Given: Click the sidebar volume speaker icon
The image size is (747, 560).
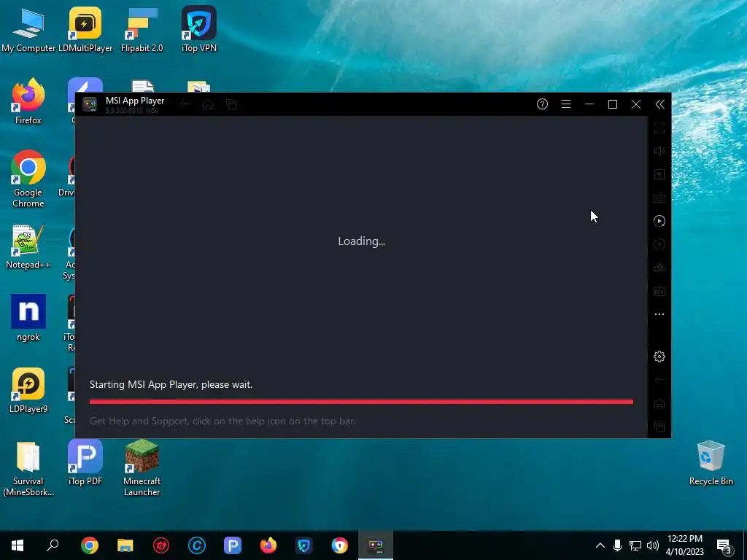Looking at the screenshot, I should [x=659, y=151].
